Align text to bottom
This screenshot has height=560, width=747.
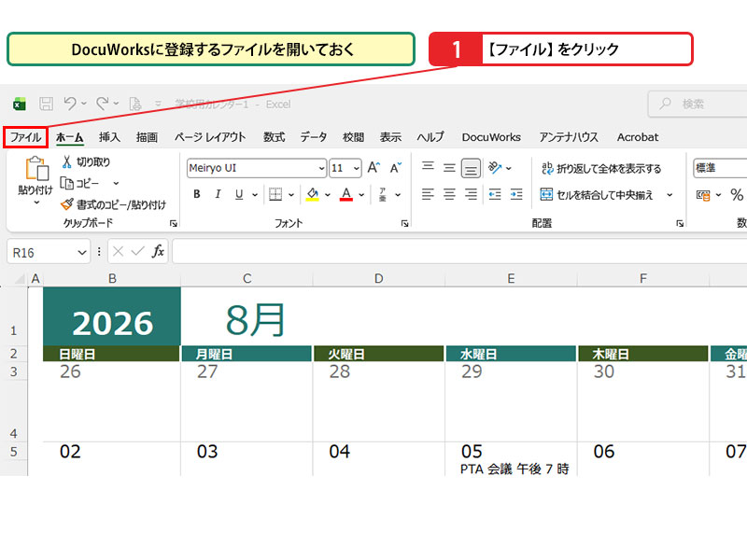[471, 168]
